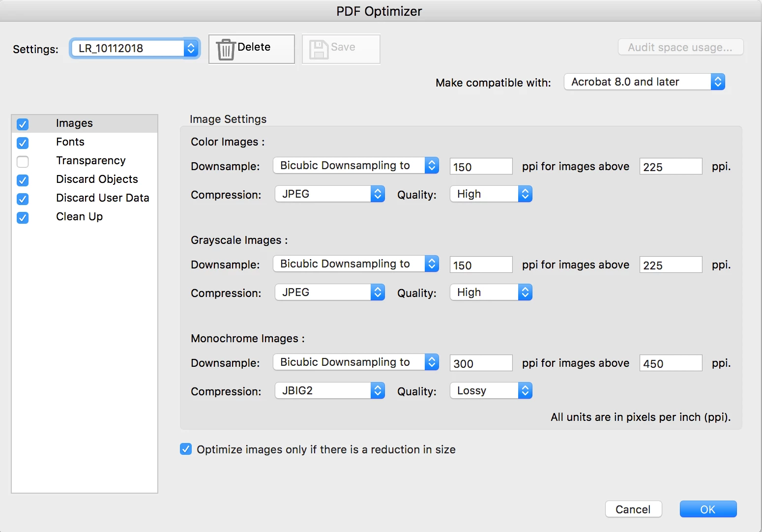Click Grayscale Images threshold ppi field 225
The height and width of the screenshot is (532, 762).
671,265
